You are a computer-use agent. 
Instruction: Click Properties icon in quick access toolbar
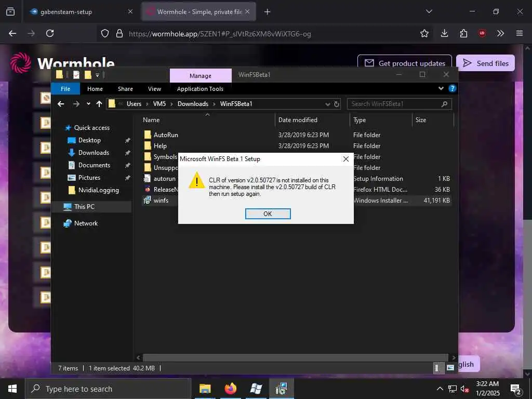tap(76, 75)
